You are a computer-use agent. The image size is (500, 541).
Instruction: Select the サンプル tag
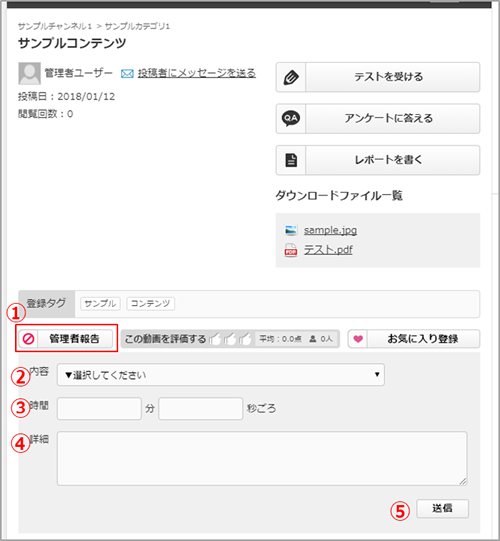pyautogui.click(x=100, y=304)
